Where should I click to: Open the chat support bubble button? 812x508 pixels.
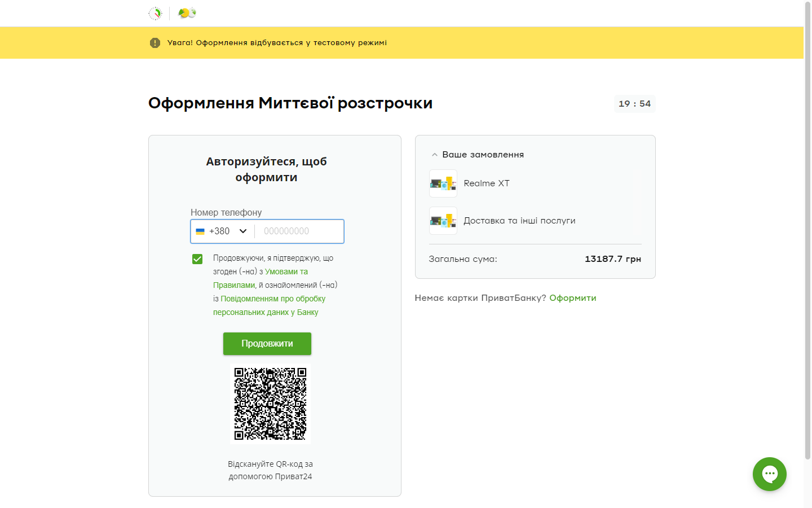coord(769,474)
